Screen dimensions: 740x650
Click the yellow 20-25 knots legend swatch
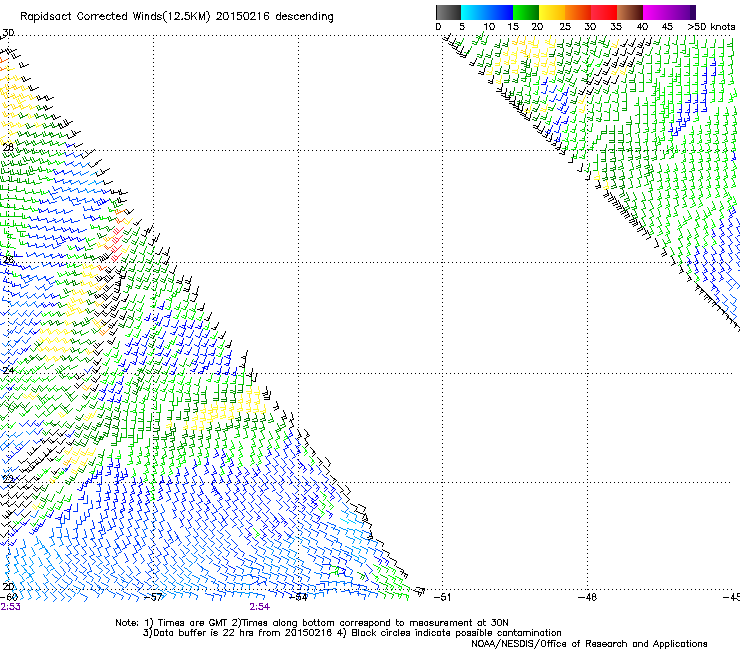pos(552,12)
